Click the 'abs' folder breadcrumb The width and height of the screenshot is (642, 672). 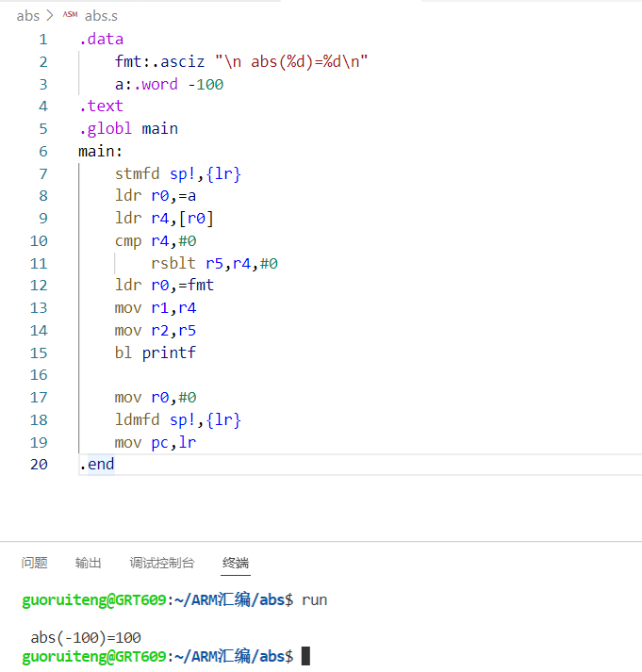(28, 16)
